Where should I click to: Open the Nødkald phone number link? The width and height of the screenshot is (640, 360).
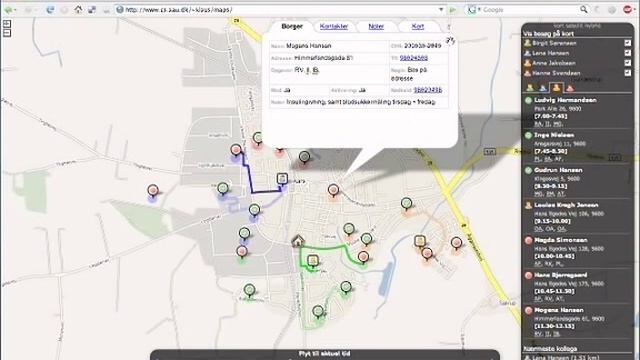point(428,90)
